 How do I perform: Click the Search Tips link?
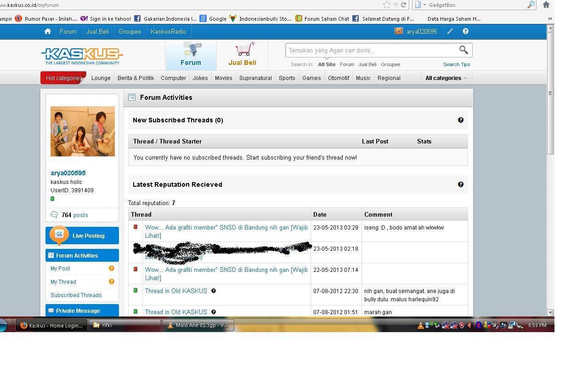click(x=457, y=64)
